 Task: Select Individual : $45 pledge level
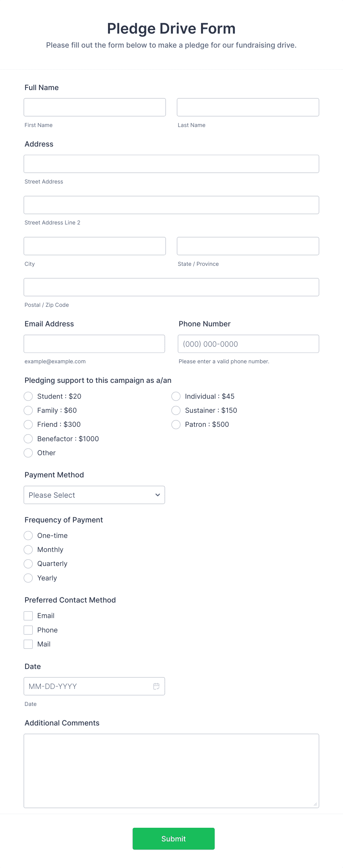(x=176, y=396)
